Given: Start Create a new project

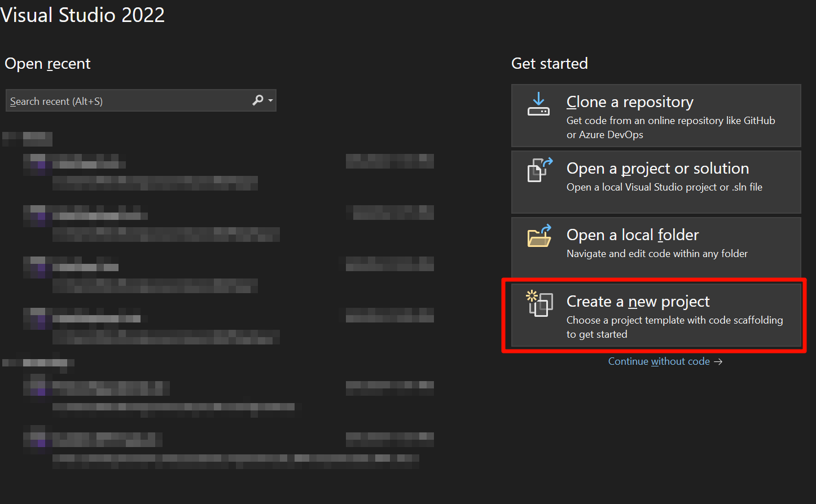Looking at the screenshot, I should pos(656,315).
